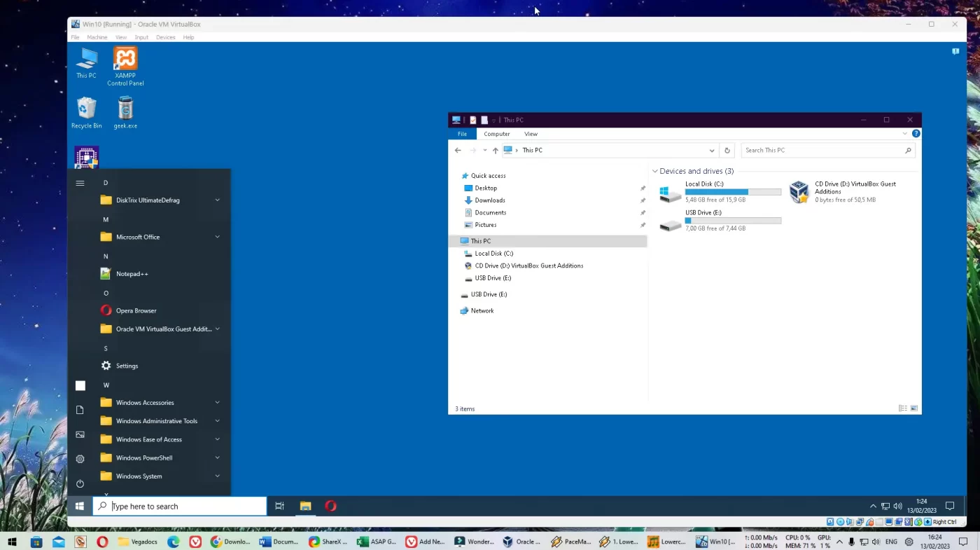This screenshot has height=550, width=980.
Task: Select the geek.exe desktop icon
Action: pos(125,113)
